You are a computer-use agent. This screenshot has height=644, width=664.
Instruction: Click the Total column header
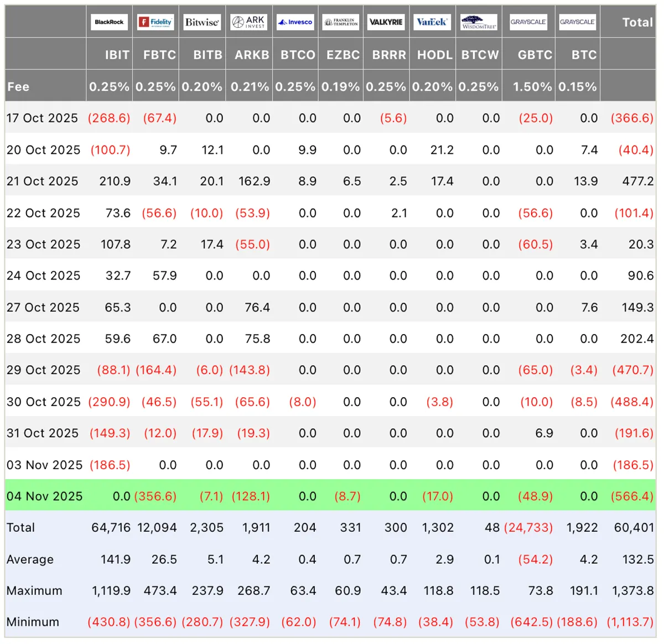tap(637, 22)
